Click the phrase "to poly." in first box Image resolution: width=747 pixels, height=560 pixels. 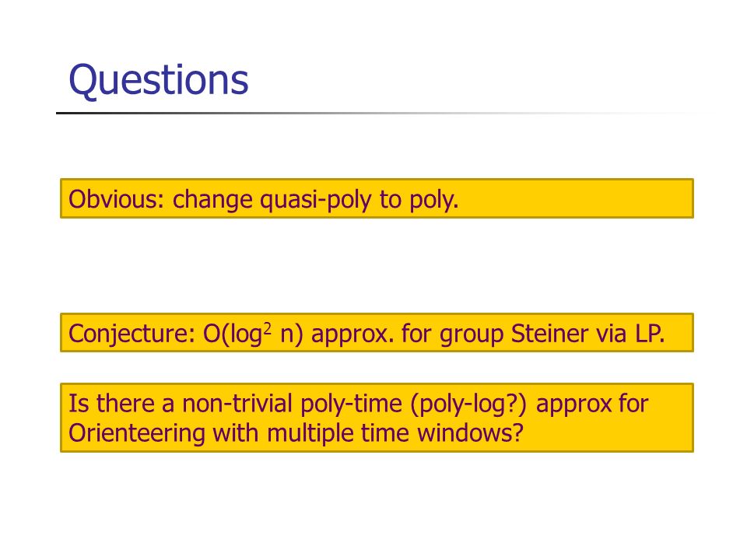tap(419, 200)
